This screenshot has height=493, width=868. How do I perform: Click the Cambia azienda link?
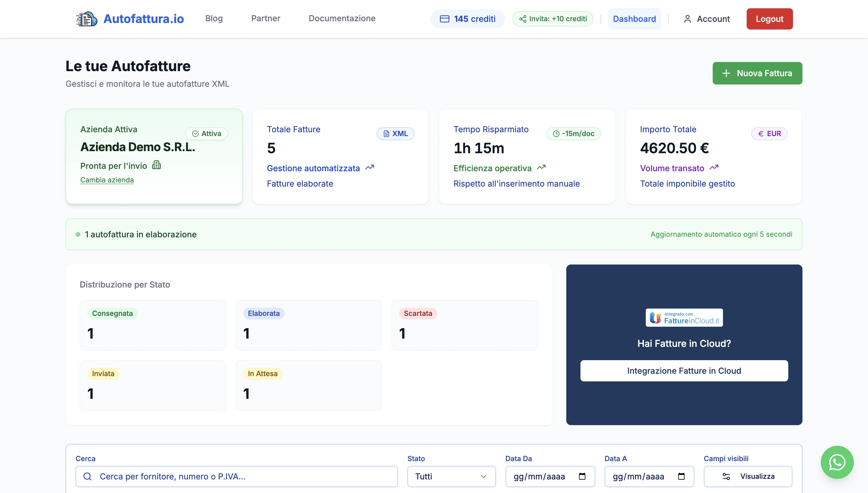coord(107,180)
